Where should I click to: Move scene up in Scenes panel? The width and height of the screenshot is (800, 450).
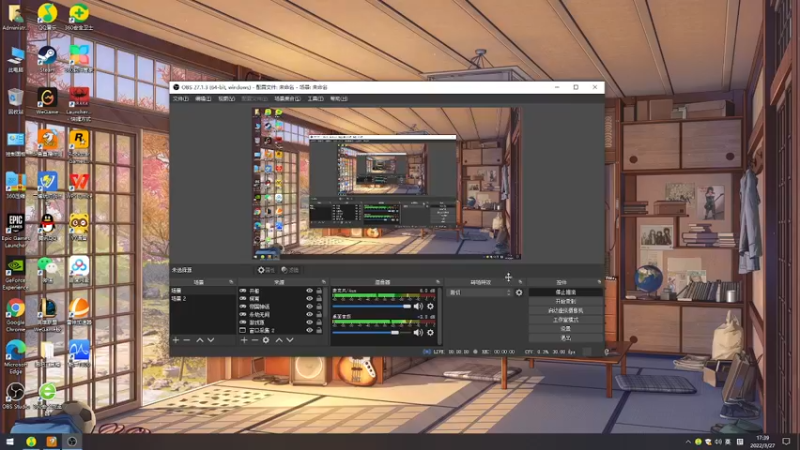click(200, 340)
